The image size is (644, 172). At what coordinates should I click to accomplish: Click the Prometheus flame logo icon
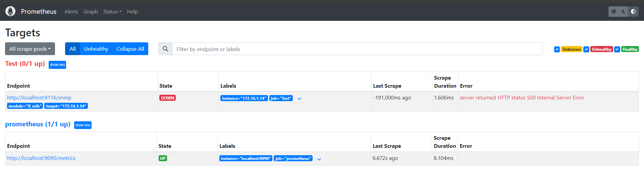(x=10, y=11)
